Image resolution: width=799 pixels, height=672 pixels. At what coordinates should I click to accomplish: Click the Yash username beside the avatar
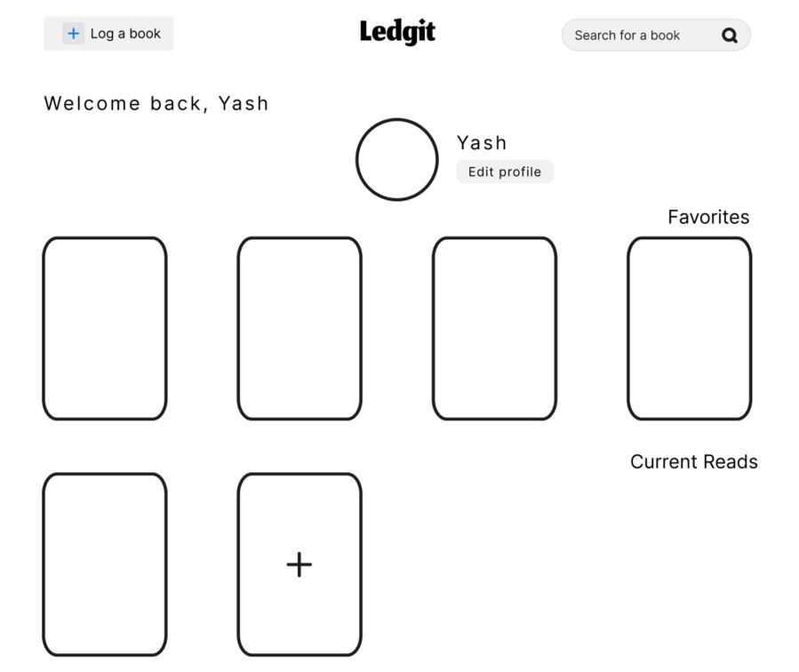(482, 142)
